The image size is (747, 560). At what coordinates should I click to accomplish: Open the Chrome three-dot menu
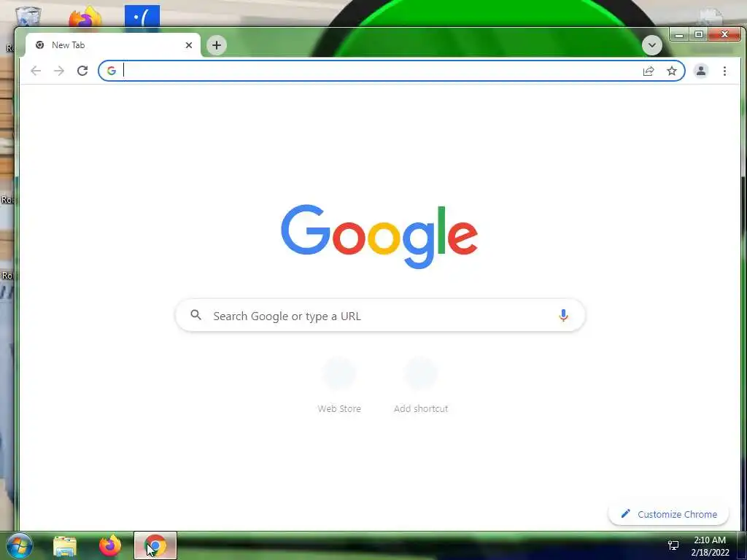tap(724, 71)
